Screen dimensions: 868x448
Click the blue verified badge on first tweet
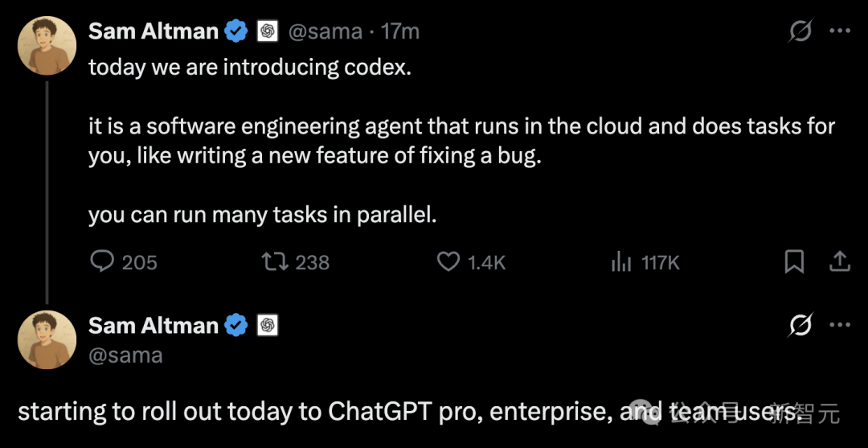(x=237, y=31)
